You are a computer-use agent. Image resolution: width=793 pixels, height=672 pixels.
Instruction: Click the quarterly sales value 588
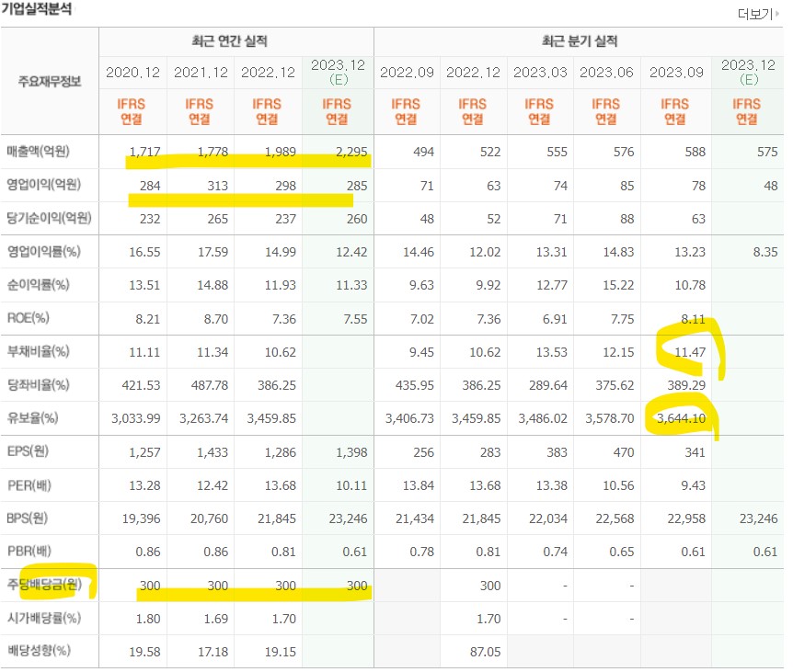(x=695, y=152)
